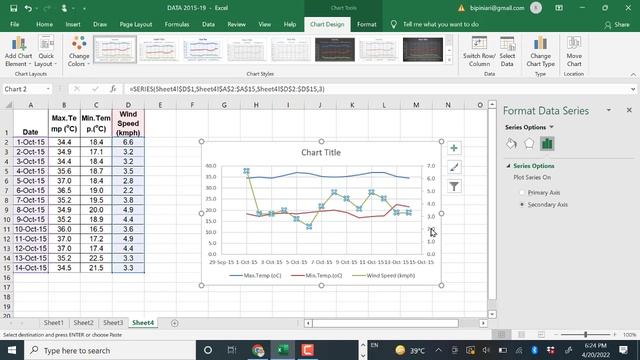Click the Save icon in the title bar

coord(13,8)
